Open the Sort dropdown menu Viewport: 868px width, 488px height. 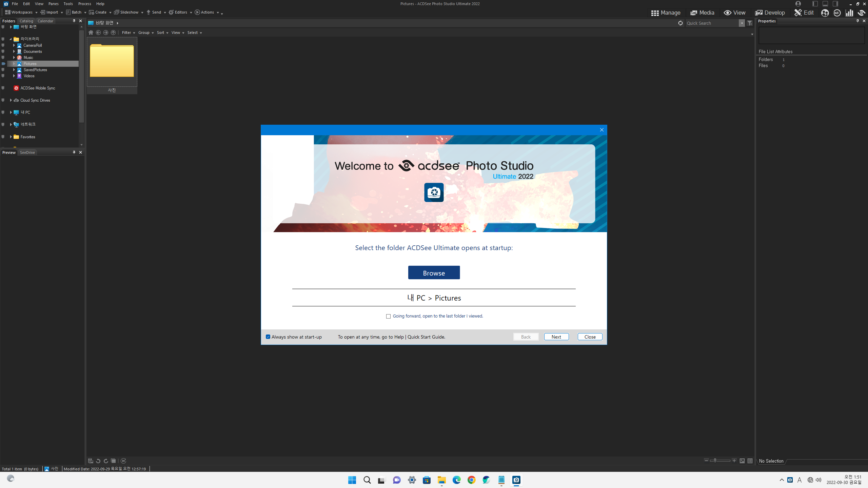(x=162, y=33)
